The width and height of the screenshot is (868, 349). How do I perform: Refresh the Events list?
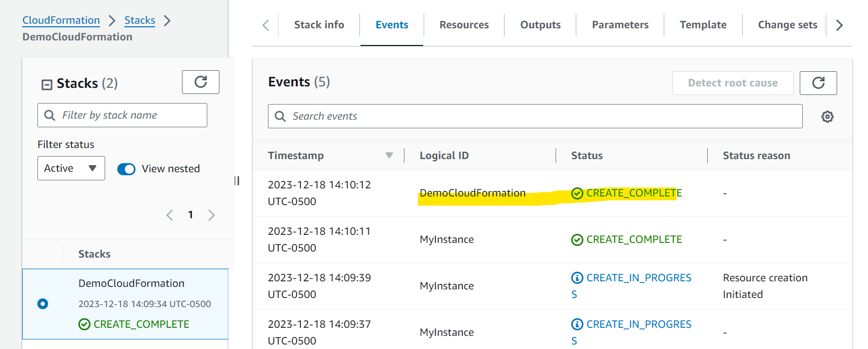(818, 83)
